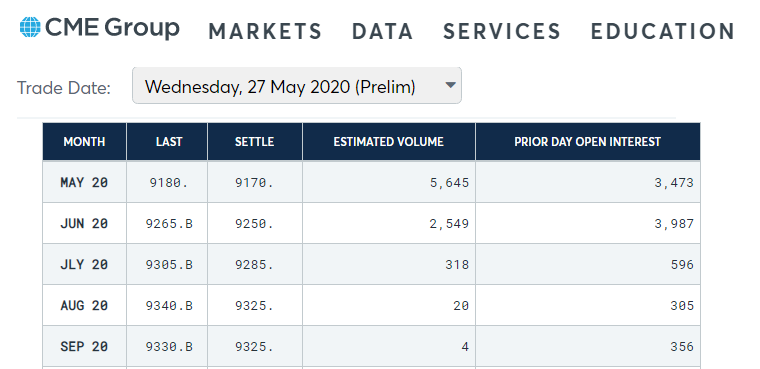Click the LAST column header
760x369 pixels.
169,142
